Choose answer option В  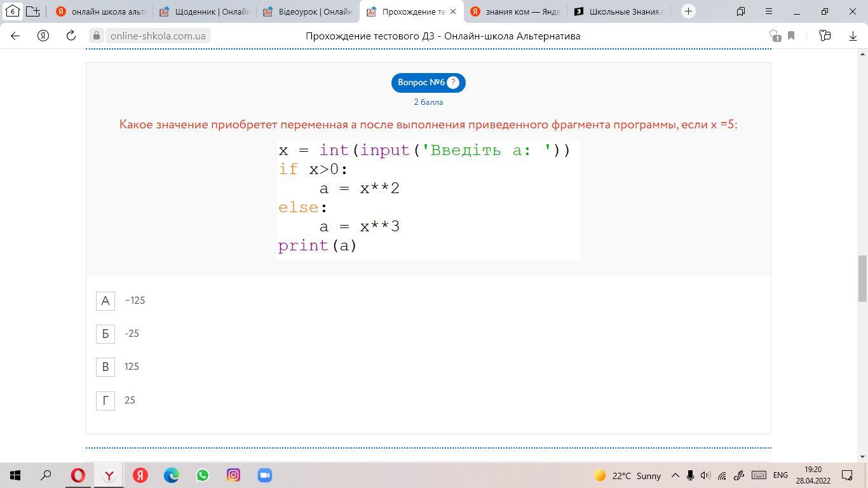coord(105,367)
